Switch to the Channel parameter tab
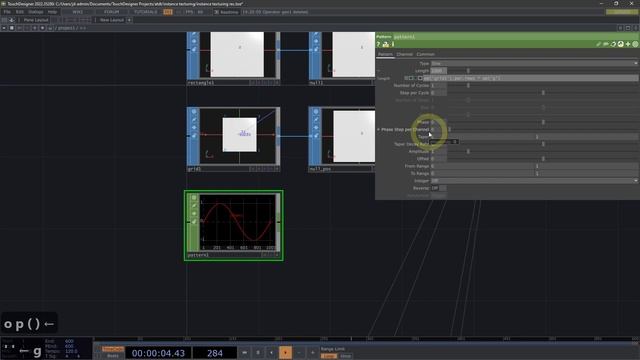640x360 pixels. point(404,54)
